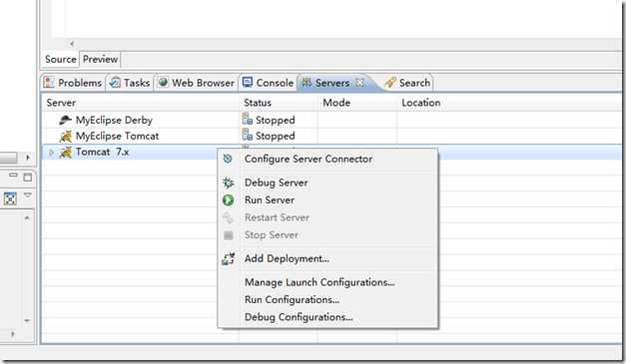
Task: Click the MyEclipse Derby Stopped status text
Action: click(276, 120)
